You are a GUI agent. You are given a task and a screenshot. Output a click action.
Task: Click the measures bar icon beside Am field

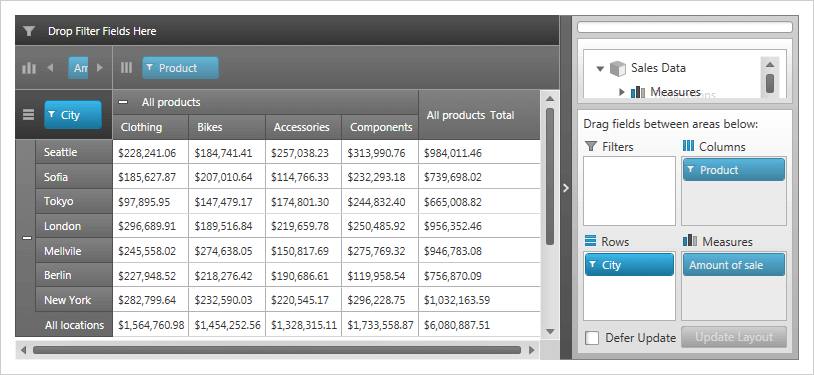(x=29, y=68)
